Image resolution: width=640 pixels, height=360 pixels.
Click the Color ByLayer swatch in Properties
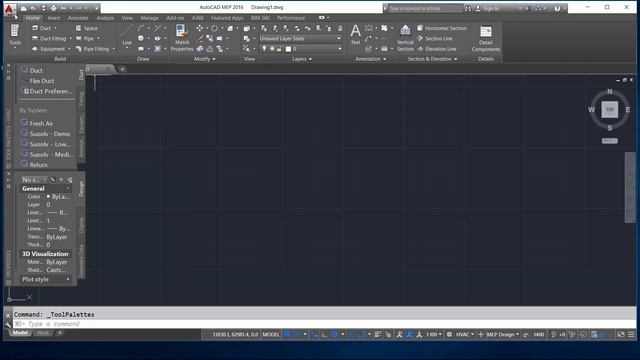tap(48, 197)
